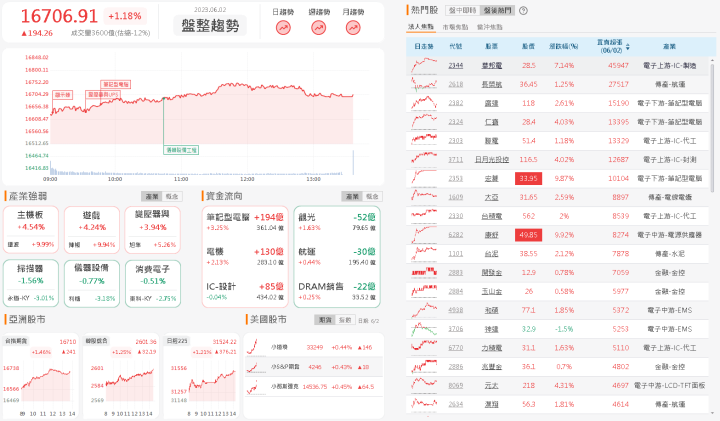Click the sparkline chart for stock 2618
Screen dimensions: 720x421
pos(424,84)
